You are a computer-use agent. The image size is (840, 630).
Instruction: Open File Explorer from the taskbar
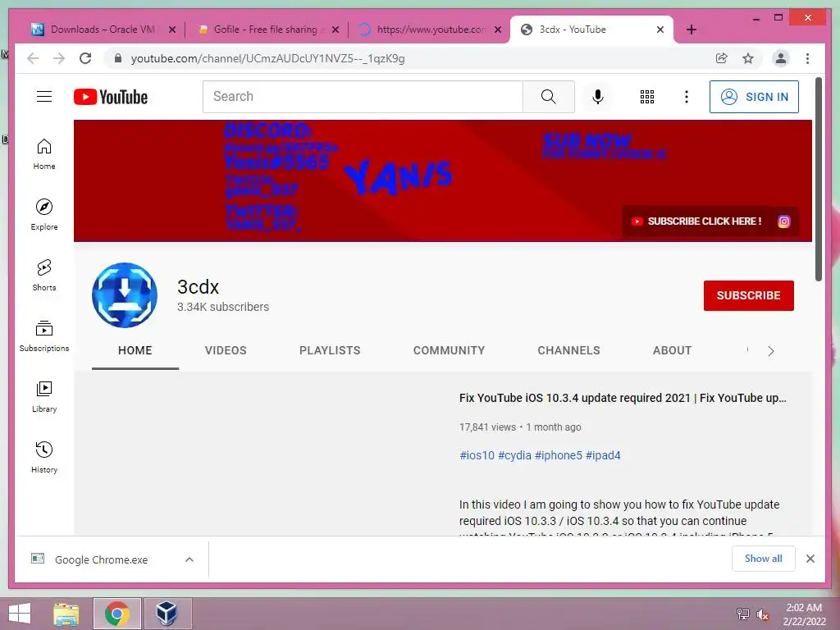coord(66,614)
